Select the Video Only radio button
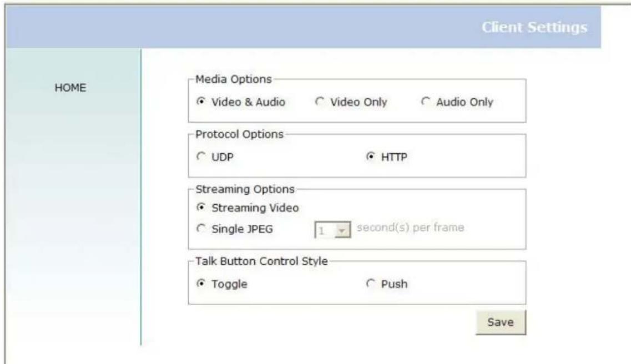This screenshot has height=364, width=631. point(320,102)
